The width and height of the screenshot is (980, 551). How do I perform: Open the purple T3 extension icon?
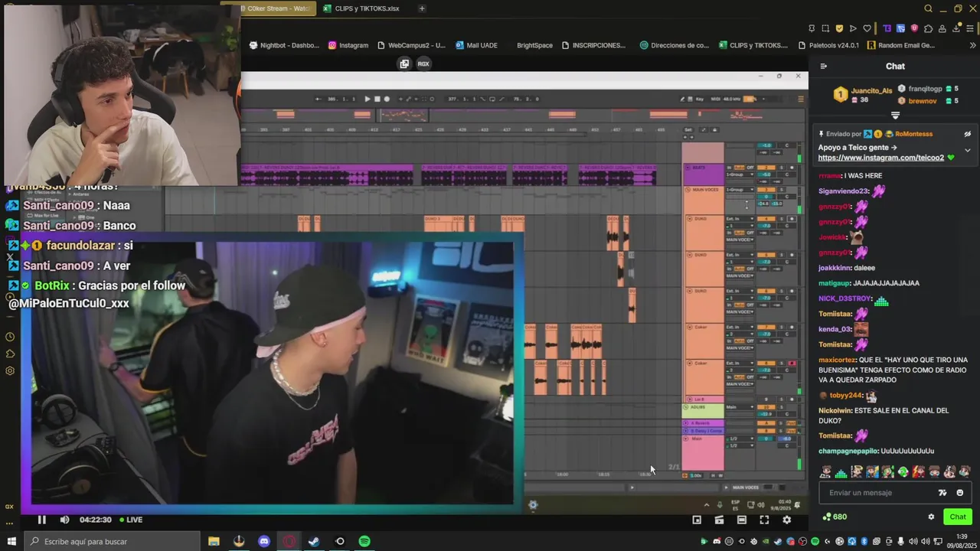[x=887, y=28]
